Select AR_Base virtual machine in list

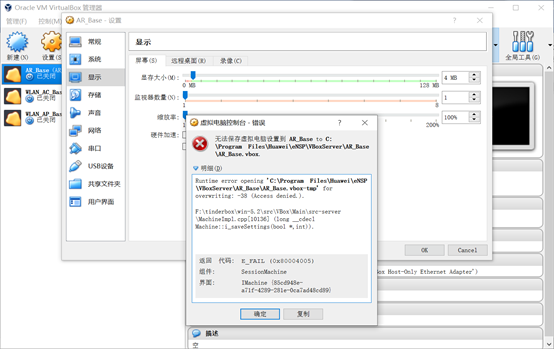pos(32,74)
